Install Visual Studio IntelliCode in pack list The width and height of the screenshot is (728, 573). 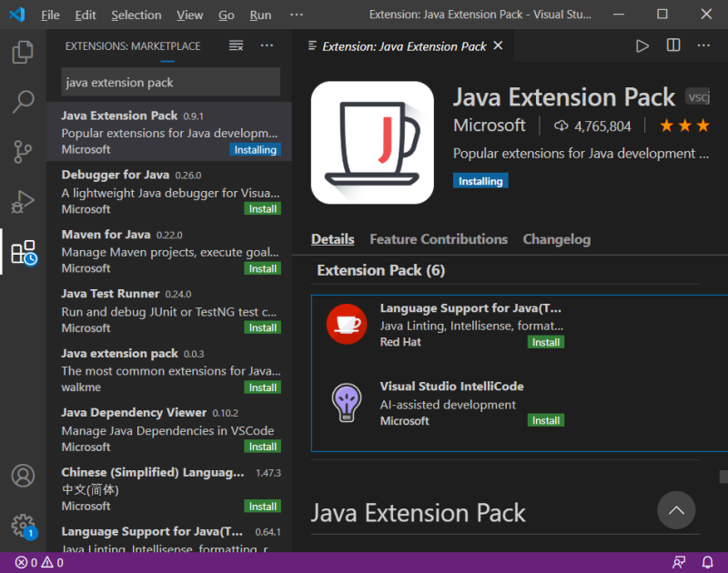[x=545, y=420]
